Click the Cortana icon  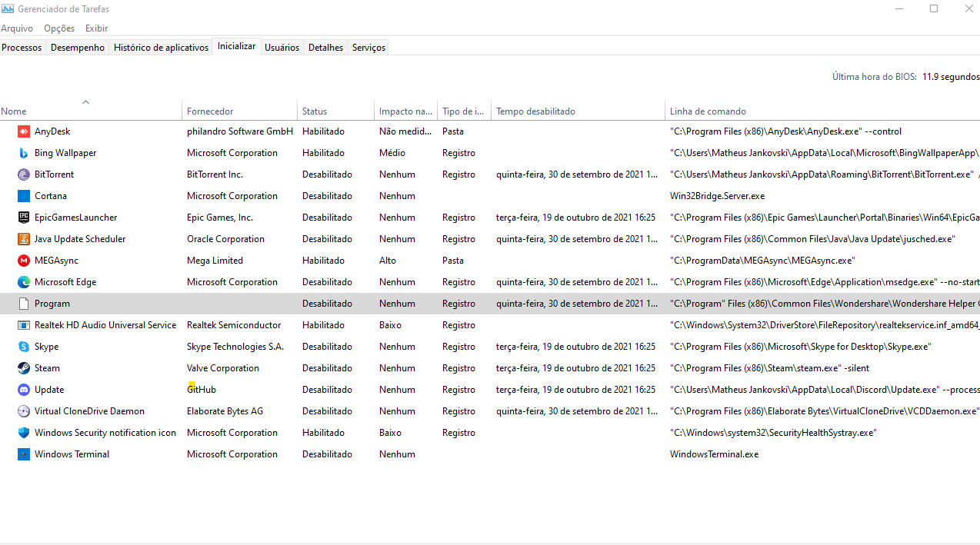tap(23, 196)
